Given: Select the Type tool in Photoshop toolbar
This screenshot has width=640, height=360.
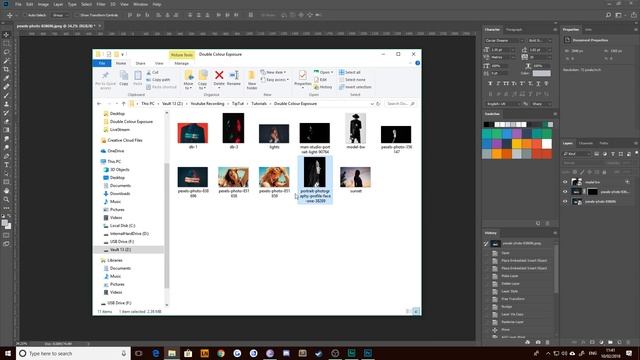Looking at the screenshot, I should click(x=6, y=164).
